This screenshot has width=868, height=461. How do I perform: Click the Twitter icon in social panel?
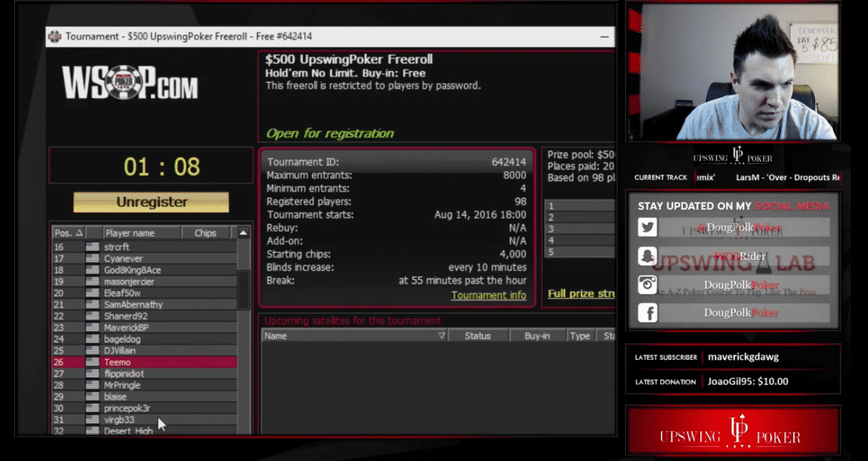click(647, 227)
